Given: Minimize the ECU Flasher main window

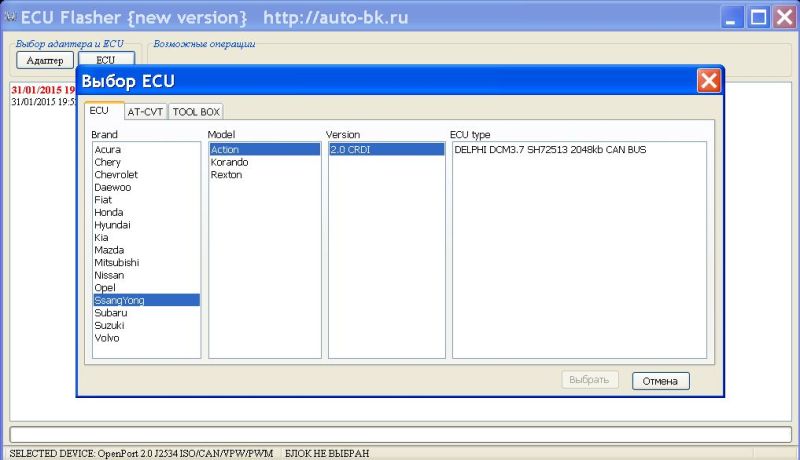Looking at the screenshot, I should click(x=733, y=17).
